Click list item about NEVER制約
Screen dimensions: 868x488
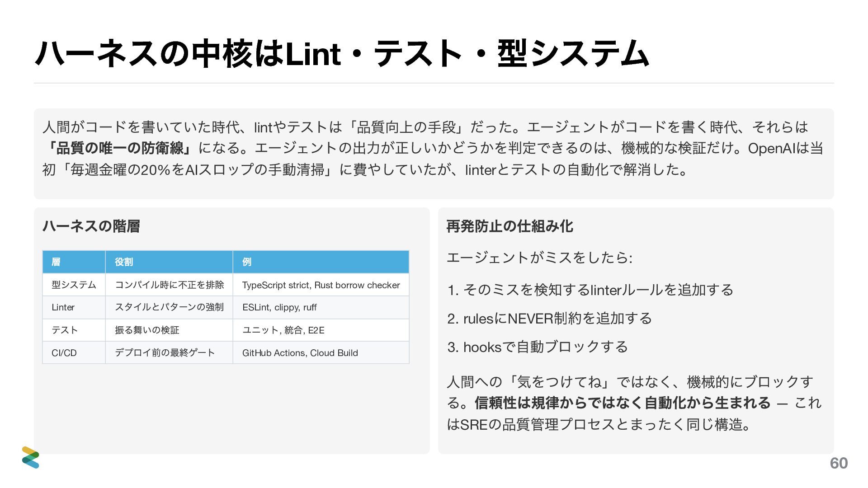(x=550, y=319)
